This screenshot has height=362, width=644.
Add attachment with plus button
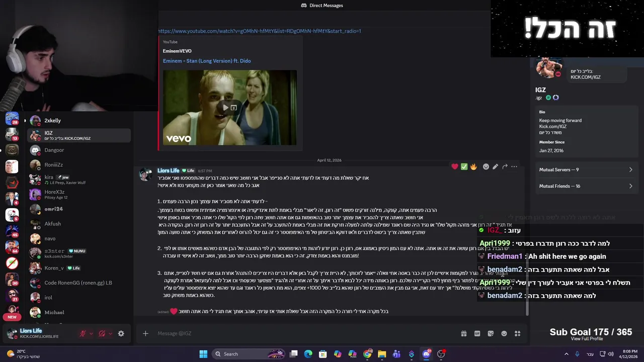click(145, 333)
